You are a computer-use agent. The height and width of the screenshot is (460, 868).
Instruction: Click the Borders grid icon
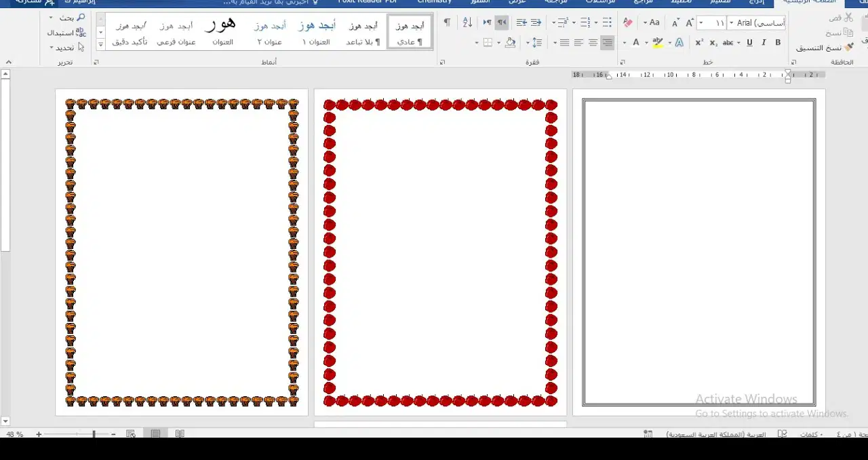click(x=488, y=43)
